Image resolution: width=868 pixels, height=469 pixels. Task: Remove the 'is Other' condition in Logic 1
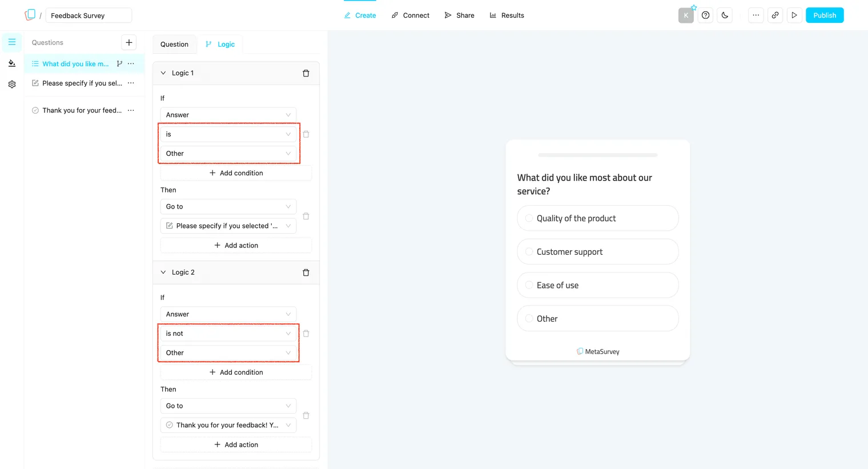click(x=306, y=134)
